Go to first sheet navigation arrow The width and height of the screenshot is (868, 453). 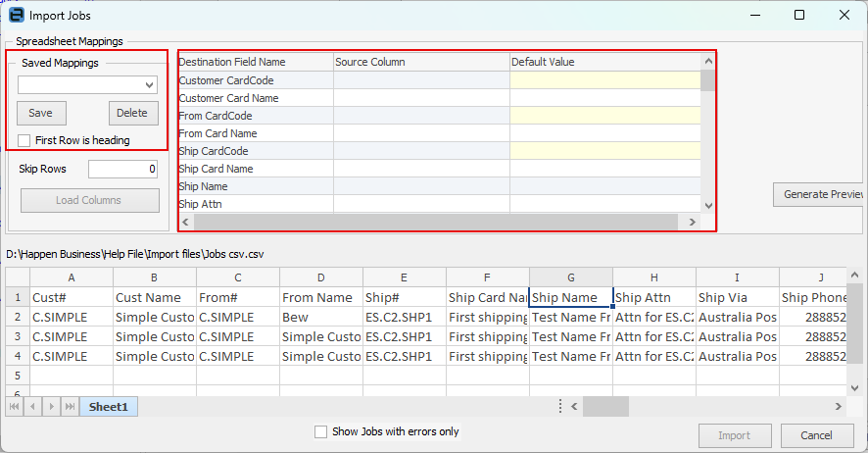(x=15, y=407)
